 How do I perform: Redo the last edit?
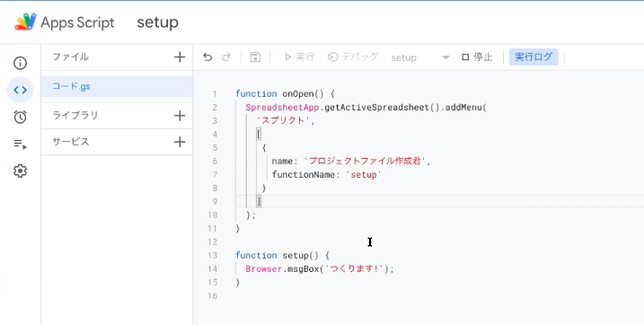click(x=226, y=57)
